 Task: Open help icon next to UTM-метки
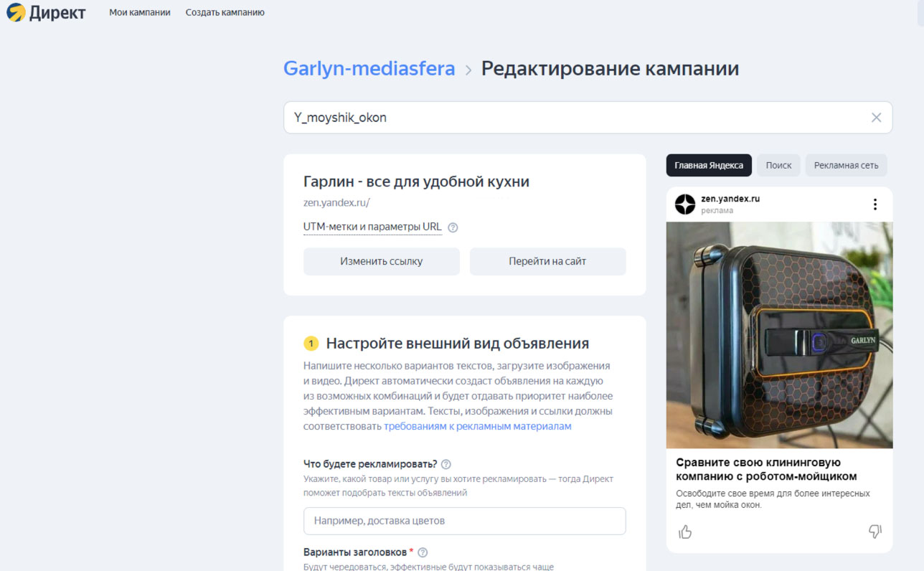tap(453, 227)
